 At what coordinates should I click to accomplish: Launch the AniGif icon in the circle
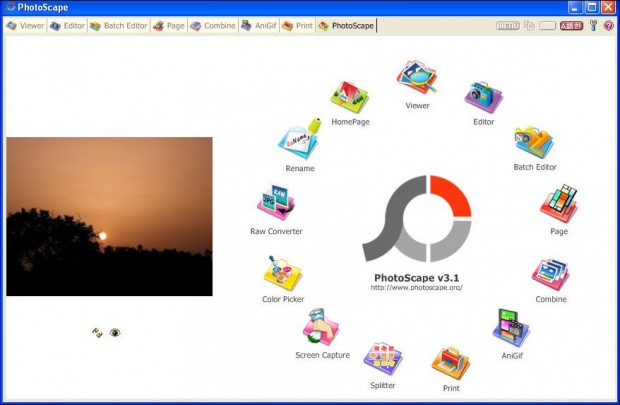(511, 328)
